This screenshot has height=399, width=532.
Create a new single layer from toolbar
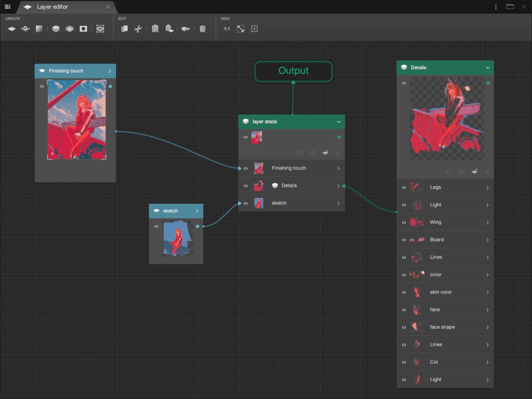coord(12,29)
